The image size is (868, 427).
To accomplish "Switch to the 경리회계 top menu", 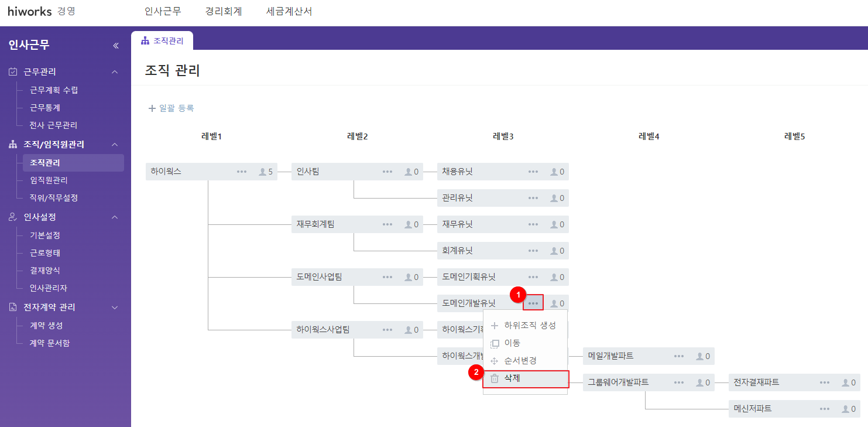I will coord(224,12).
